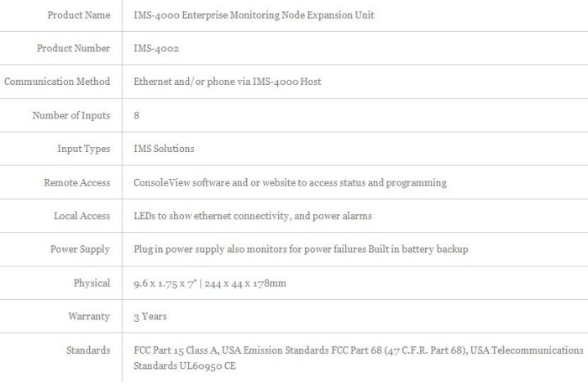
Task: Click the LEDs ethernet connectivity description
Action: tap(253, 216)
